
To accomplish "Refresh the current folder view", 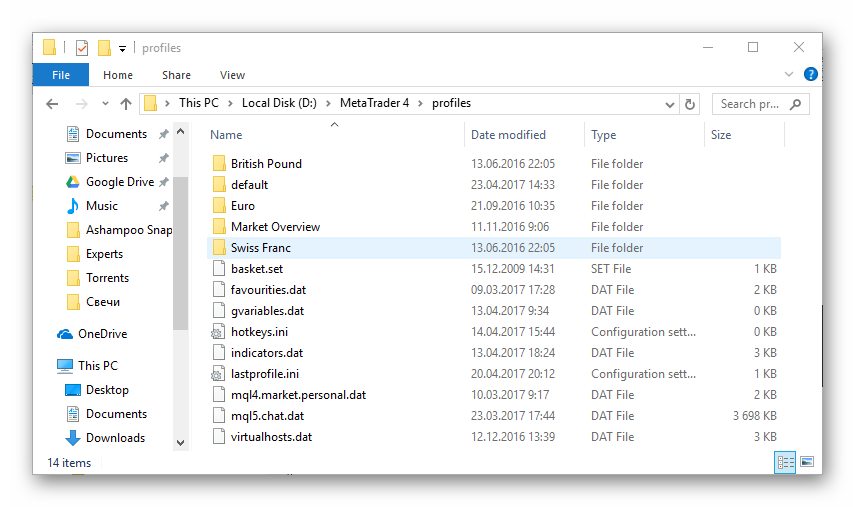I will pos(690,104).
